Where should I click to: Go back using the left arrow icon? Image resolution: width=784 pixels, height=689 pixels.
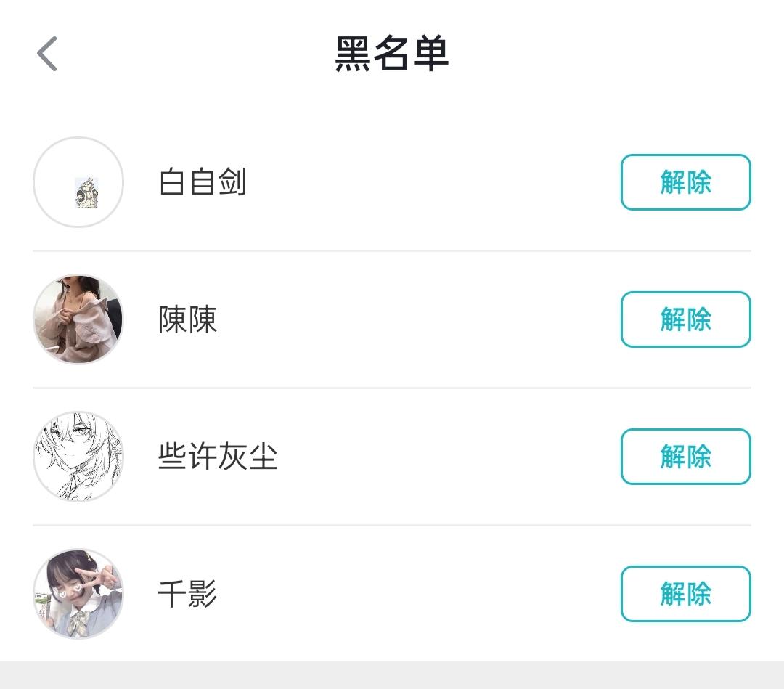47,54
